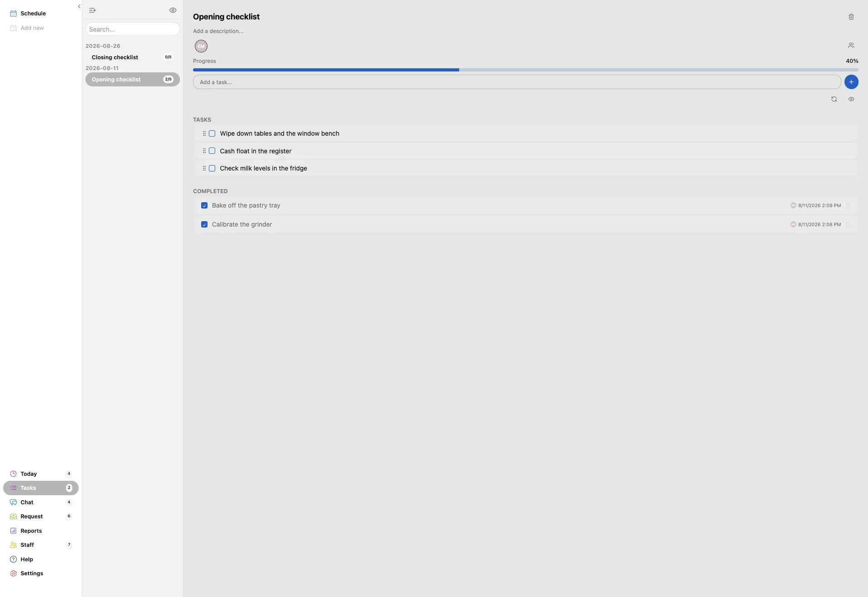Click Add a description field
The width and height of the screenshot is (868, 597).
218,31
